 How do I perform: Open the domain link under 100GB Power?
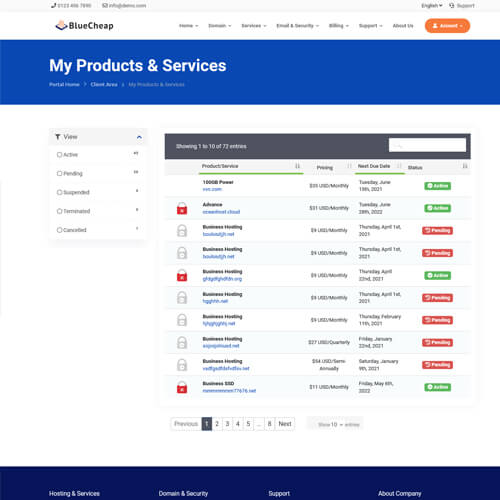point(212,189)
